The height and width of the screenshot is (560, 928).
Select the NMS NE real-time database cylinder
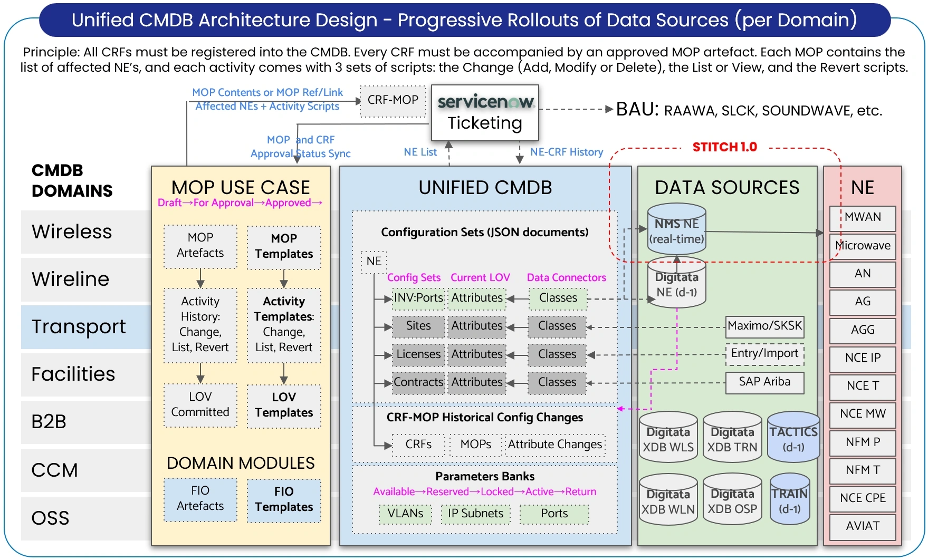[676, 230]
